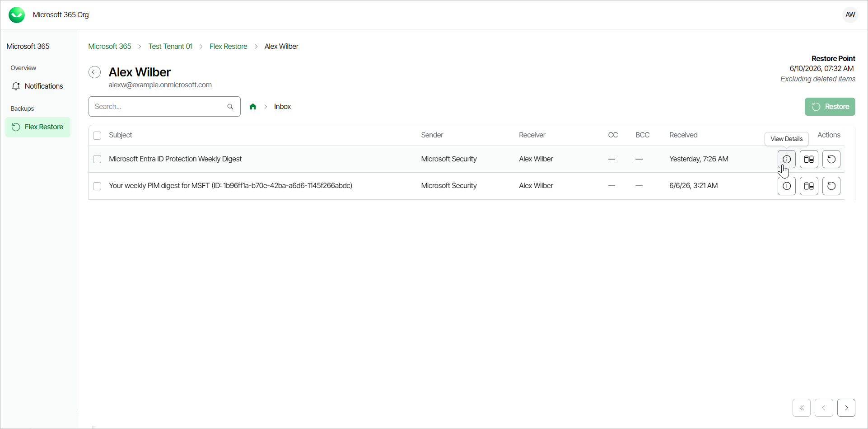Screen dimensions: 868x429
Task: Select all emails with header checkbox
Action: 97,136
